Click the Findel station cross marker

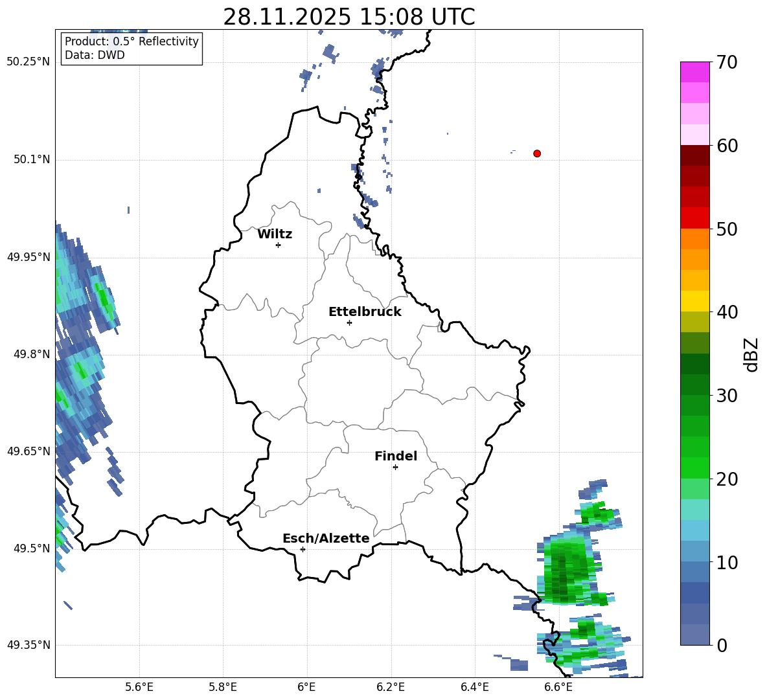point(395,468)
